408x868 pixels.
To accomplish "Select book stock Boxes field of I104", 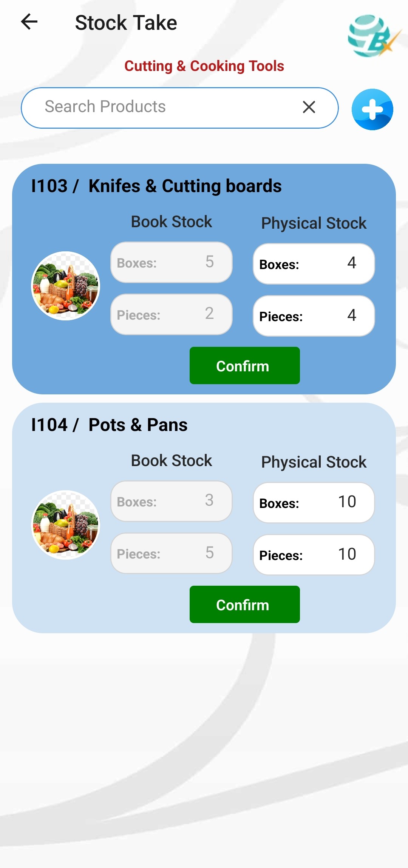I will click(x=172, y=501).
